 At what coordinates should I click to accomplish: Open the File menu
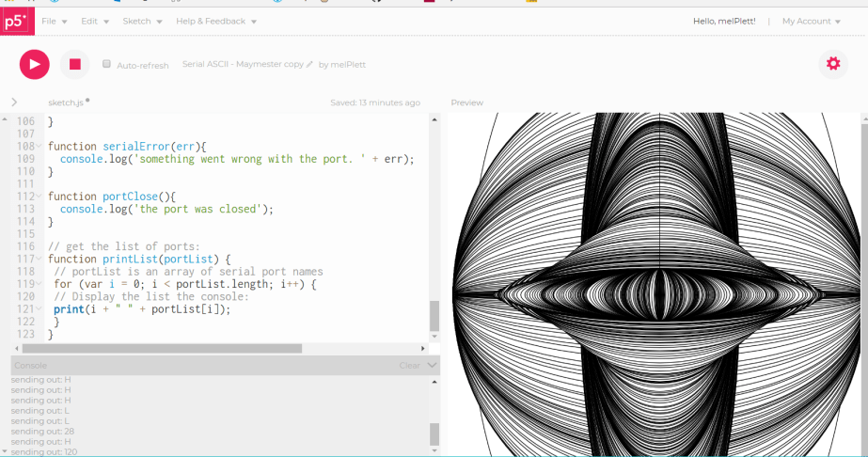[x=54, y=22]
